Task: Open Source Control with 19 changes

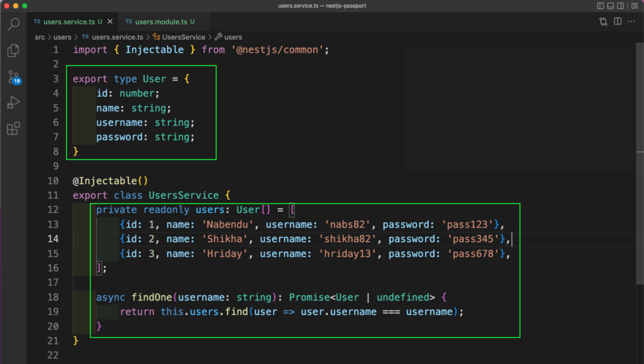Action: point(13,77)
